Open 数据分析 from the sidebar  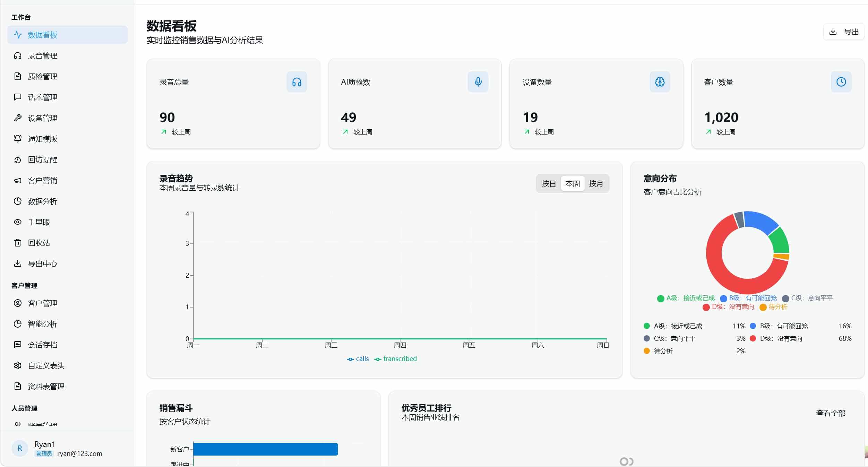[67, 201]
